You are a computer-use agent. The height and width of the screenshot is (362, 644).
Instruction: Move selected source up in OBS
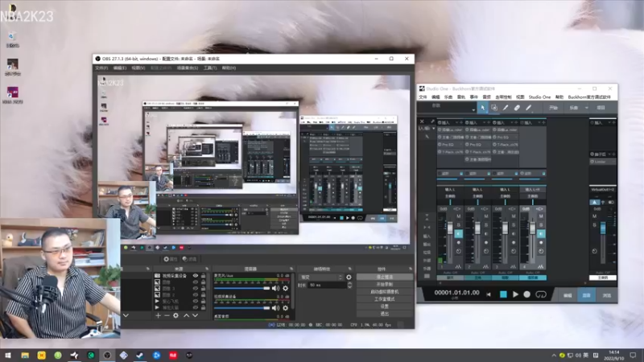186,315
